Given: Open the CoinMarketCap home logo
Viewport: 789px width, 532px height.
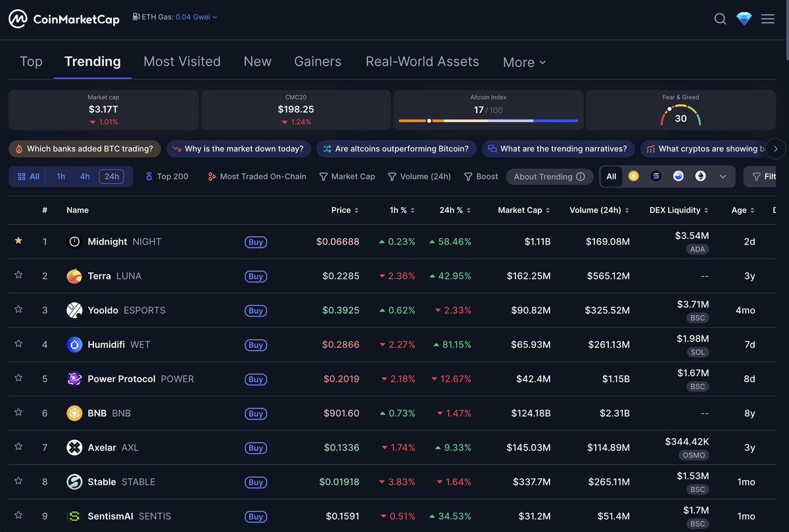Looking at the screenshot, I should pyautogui.click(x=64, y=19).
